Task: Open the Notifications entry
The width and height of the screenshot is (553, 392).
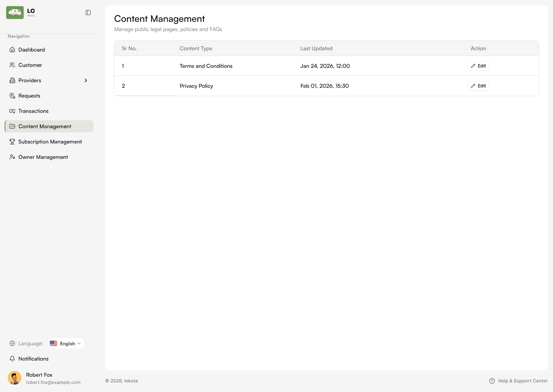Action: coord(49,359)
